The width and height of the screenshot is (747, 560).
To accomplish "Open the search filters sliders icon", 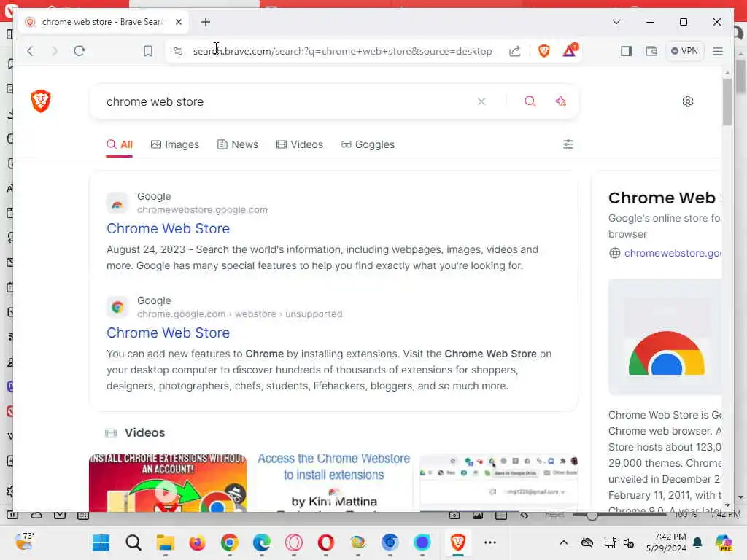I will coord(568,144).
